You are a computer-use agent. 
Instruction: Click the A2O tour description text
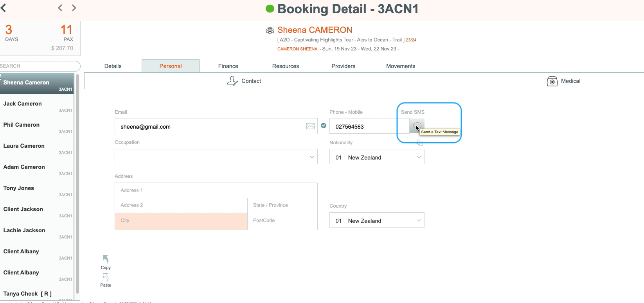click(x=341, y=40)
